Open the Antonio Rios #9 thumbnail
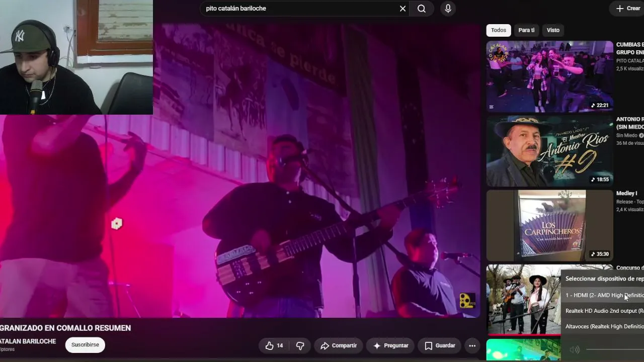 coord(549,151)
